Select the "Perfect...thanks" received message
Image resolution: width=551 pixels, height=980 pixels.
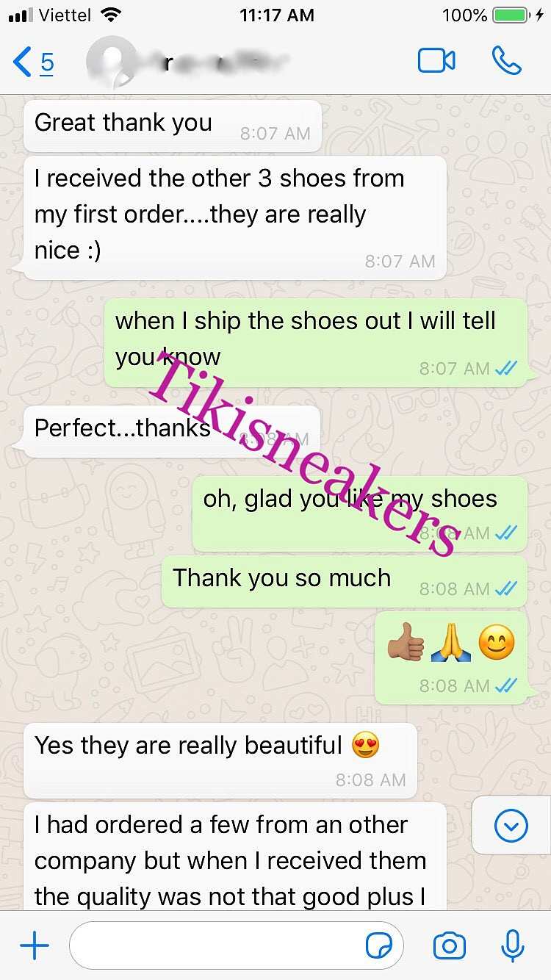click(x=172, y=432)
